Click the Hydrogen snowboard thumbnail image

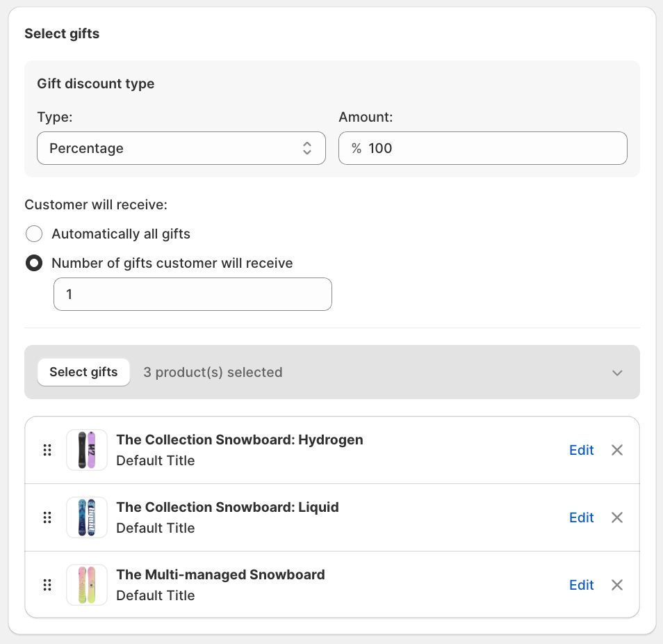click(87, 450)
